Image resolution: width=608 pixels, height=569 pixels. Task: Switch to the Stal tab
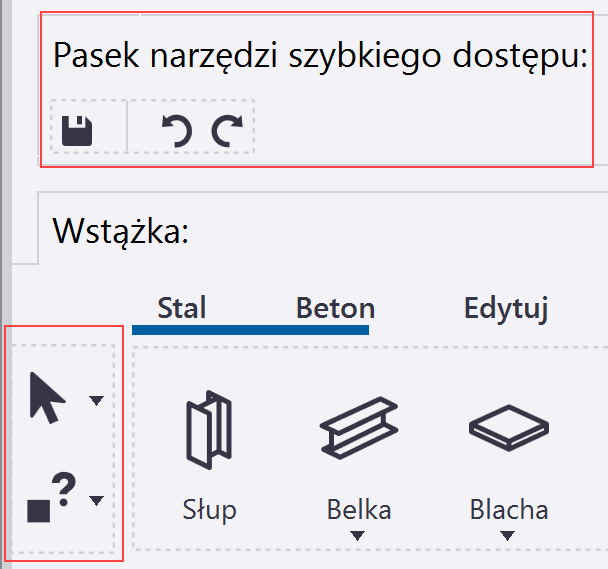click(182, 307)
